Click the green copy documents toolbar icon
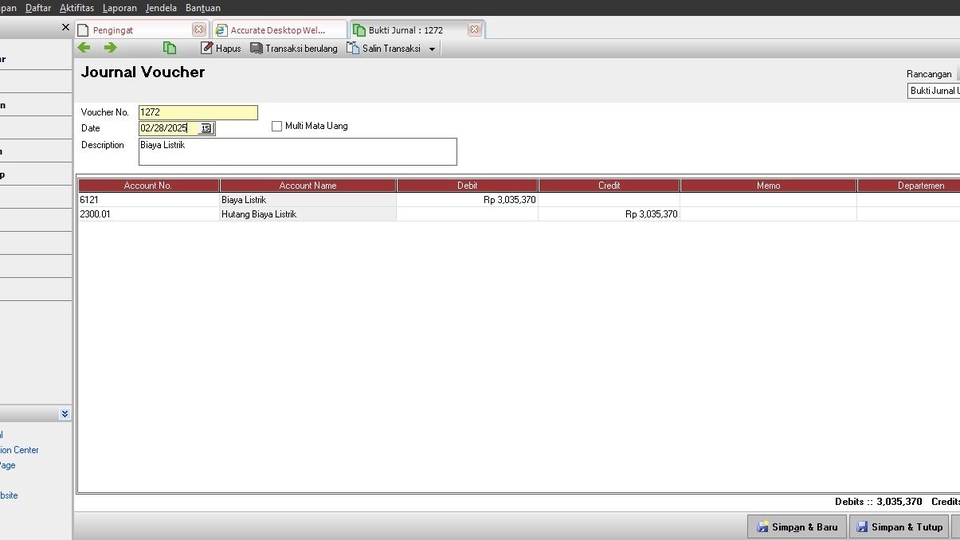This screenshot has height=540, width=960. click(x=170, y=48)
